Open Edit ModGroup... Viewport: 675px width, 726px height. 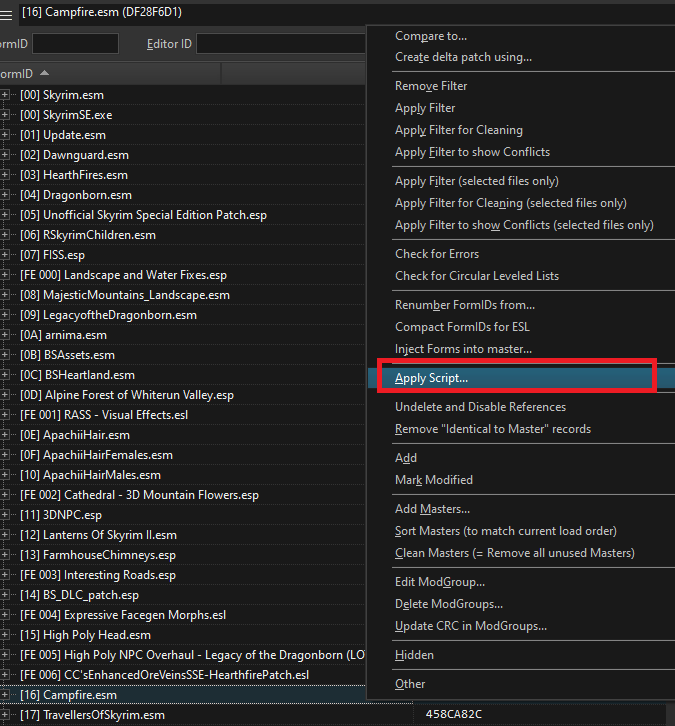[440, 582]
